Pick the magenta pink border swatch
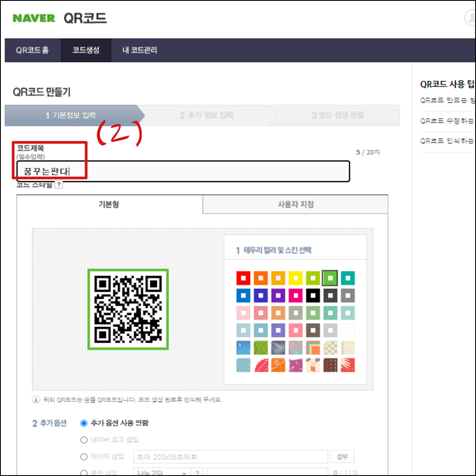The width and height of the screenshot is (476, 476). 295,295
